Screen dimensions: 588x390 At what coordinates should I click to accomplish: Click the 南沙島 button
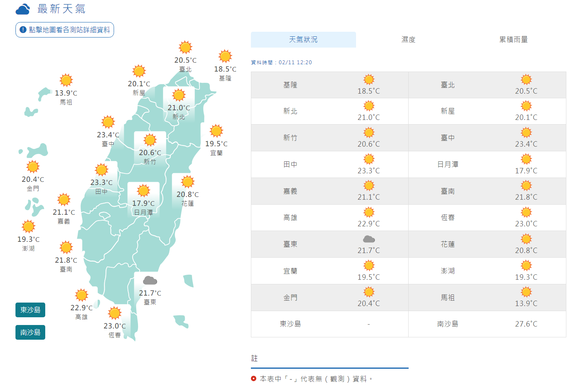(x=30, y=332)
